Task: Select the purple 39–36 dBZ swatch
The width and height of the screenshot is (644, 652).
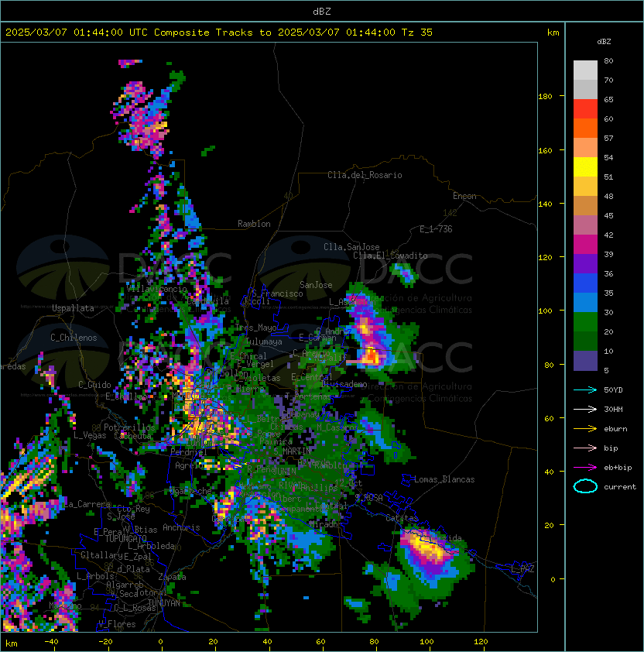Action: (x=585, y=263)
